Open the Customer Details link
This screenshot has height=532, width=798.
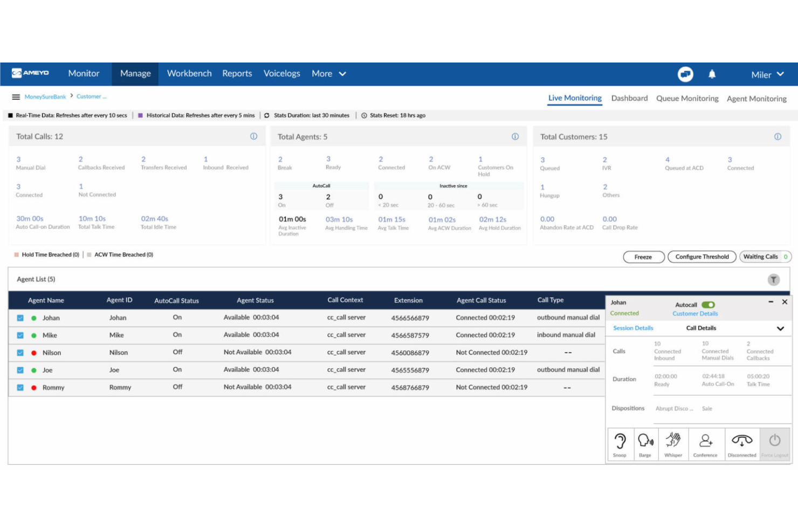tap(695, 314)
